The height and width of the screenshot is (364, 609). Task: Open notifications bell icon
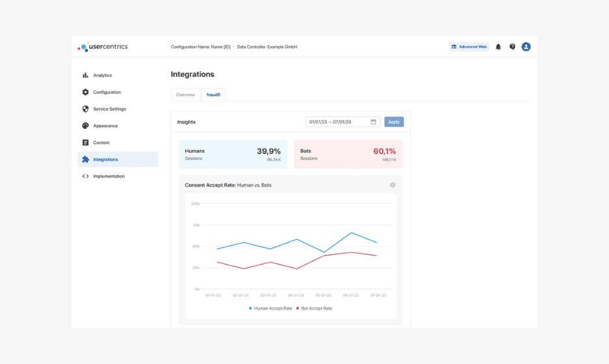coord(498,47)
